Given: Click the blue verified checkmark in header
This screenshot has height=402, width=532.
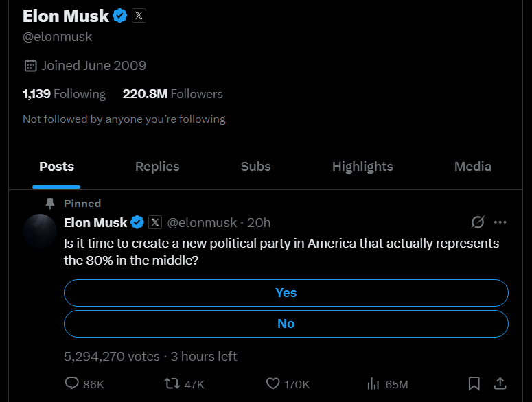Looking at the screenshot, I should (119, 16).
